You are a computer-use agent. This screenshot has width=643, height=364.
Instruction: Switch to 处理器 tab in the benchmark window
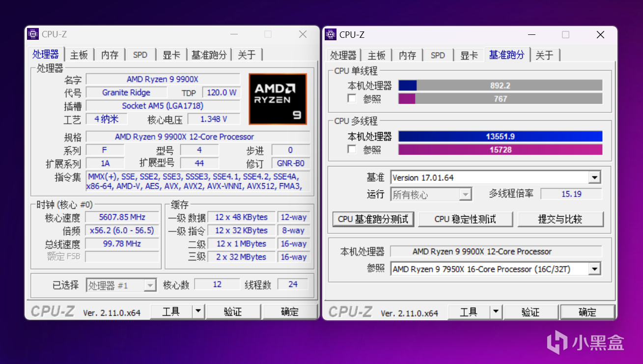pyautogui.click(x=343, y=55)
